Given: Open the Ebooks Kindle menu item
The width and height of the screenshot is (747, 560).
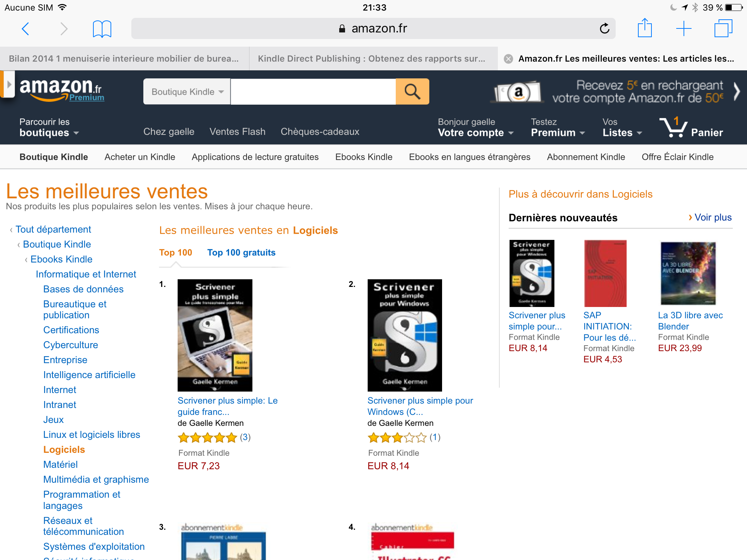Looking at the screenshot, I should click(364, 157).
